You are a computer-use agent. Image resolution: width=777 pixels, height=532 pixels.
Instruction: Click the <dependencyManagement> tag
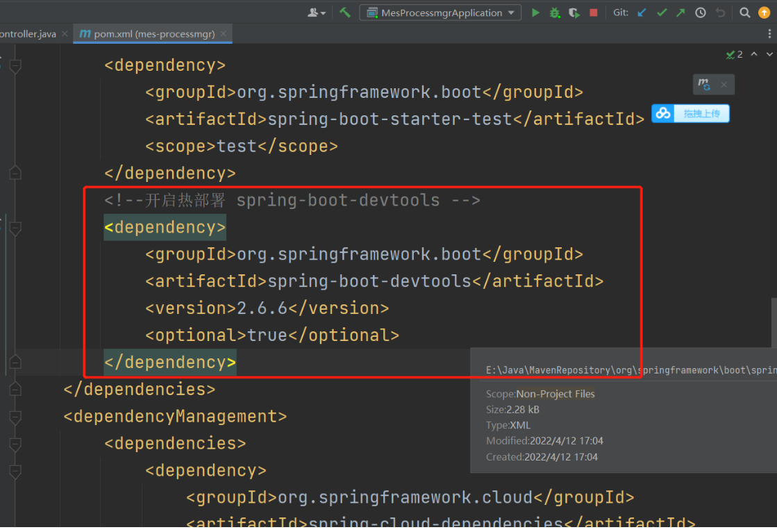click(x=175, y=417)
